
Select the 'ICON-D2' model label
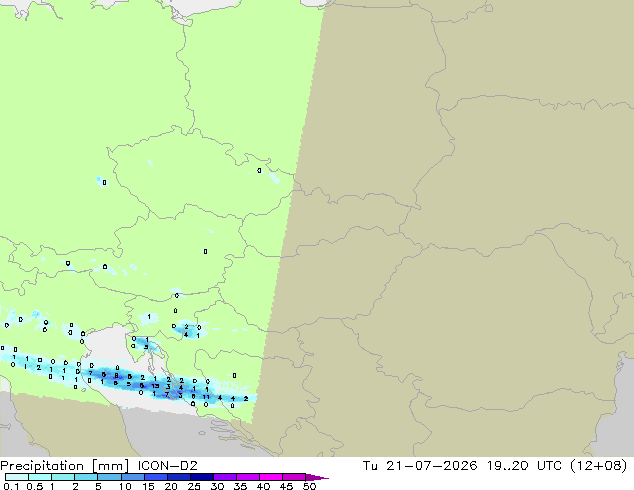[167, 466]
